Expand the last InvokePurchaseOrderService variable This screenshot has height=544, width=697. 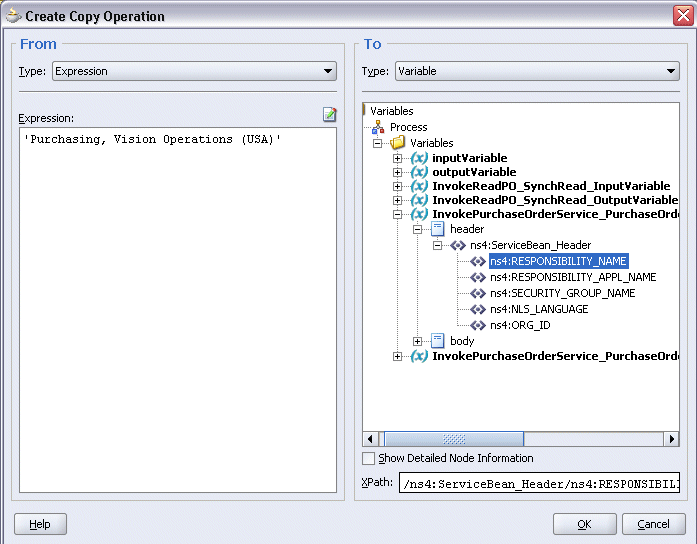click(397, 356)
